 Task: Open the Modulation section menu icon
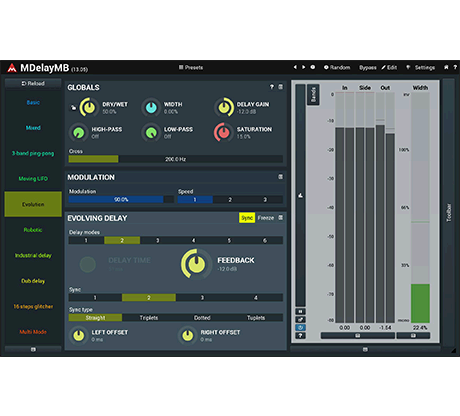pos(281,177)
